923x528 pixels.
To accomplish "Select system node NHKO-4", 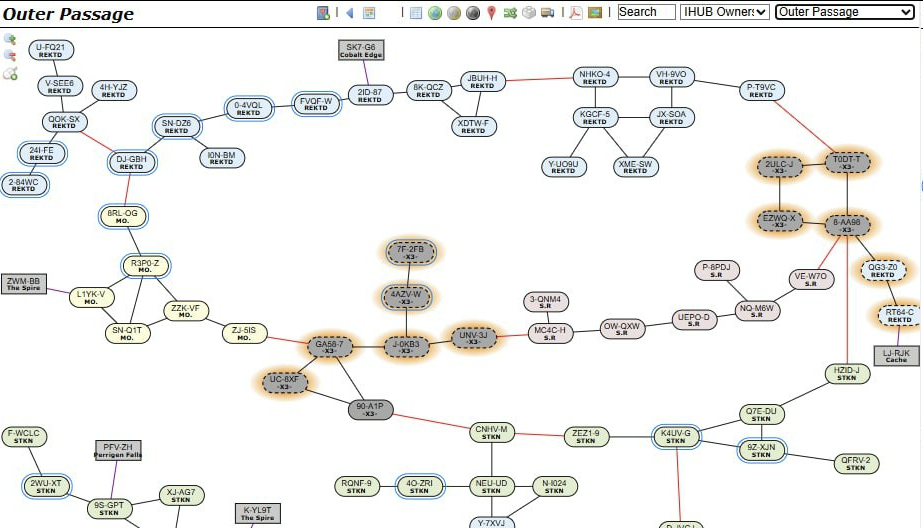I will point(595,77).
